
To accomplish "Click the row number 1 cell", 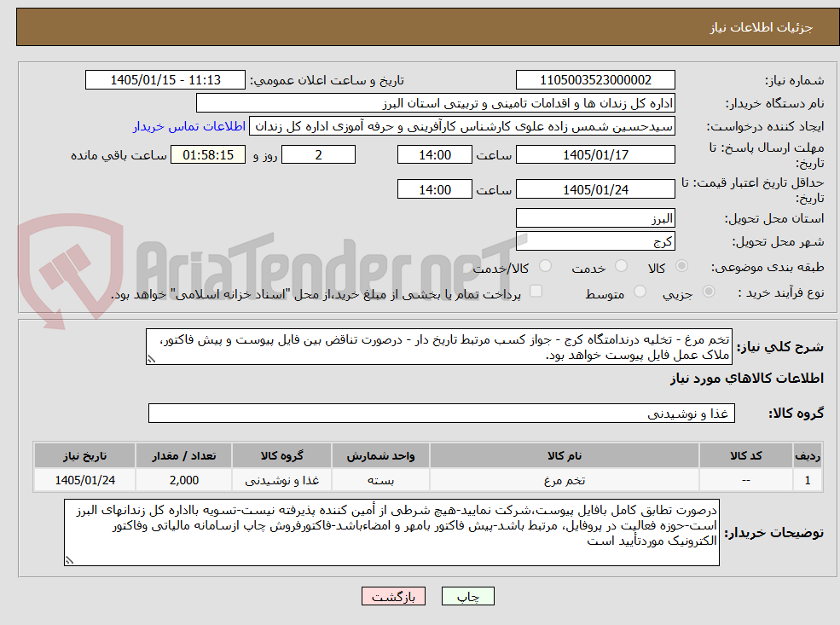I will [808, 480].
